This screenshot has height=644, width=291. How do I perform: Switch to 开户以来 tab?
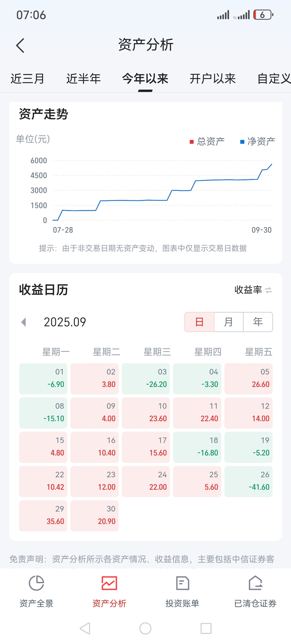pyautogui.click(x=213, y=79)
